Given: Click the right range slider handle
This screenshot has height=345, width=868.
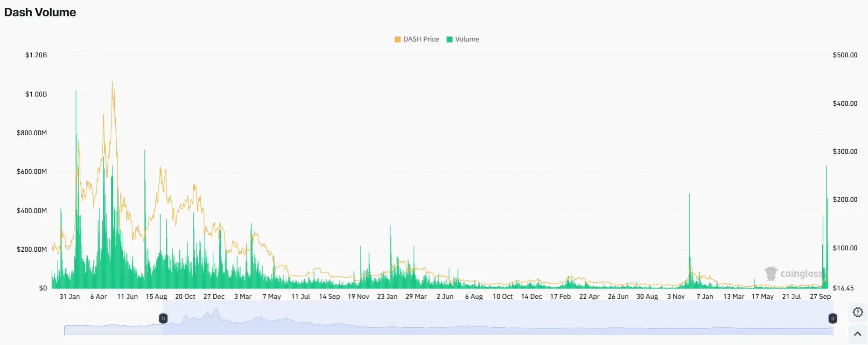Looking at the screenshot, I should click(833, 318).
